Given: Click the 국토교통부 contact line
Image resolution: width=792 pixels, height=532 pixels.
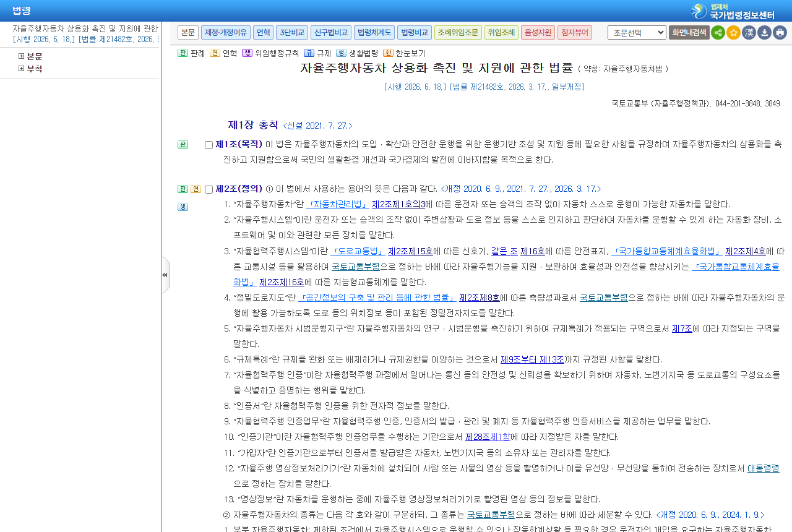Looking at the screenshot, I should pos(695,103).
